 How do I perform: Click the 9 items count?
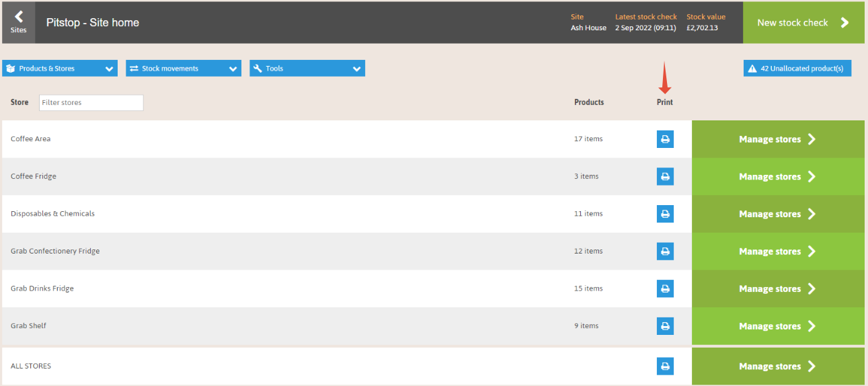(586, 325)
